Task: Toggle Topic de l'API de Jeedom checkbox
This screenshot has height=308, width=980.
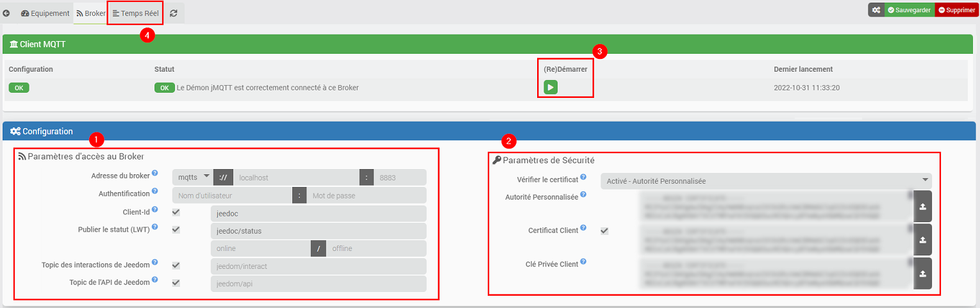Action: coord(176,282)
